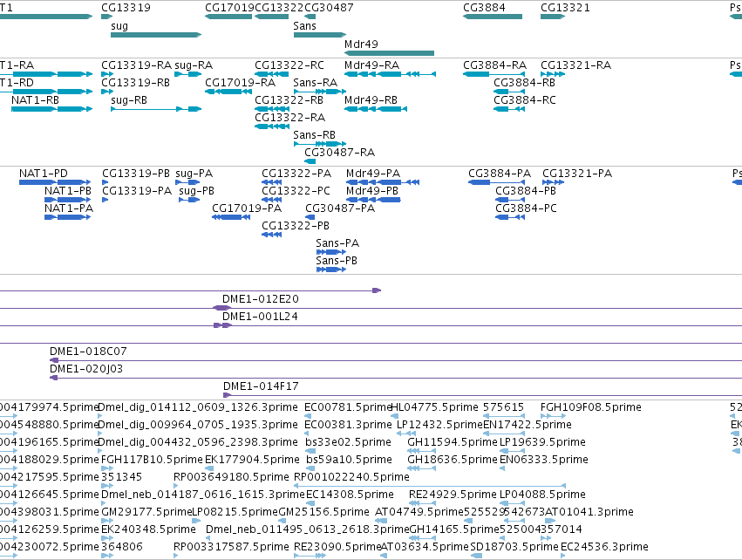Select the CG13319-PA protein label

137,191
